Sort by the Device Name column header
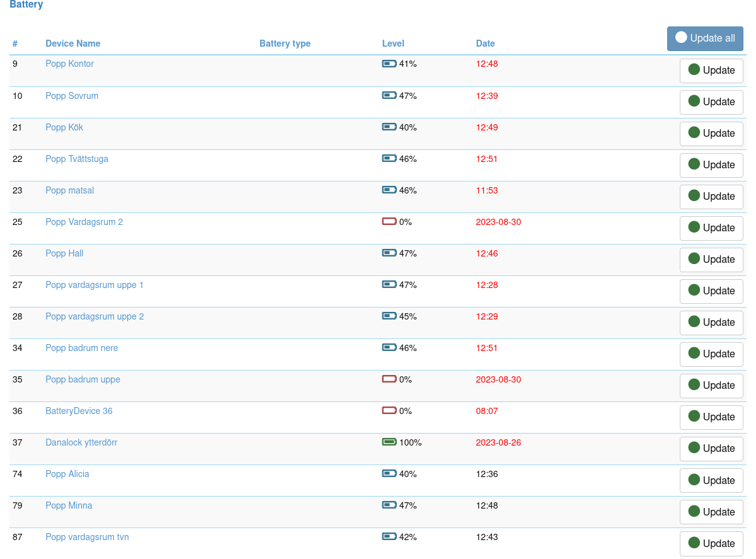The image size is (756, 559). [x=73, y=43]
